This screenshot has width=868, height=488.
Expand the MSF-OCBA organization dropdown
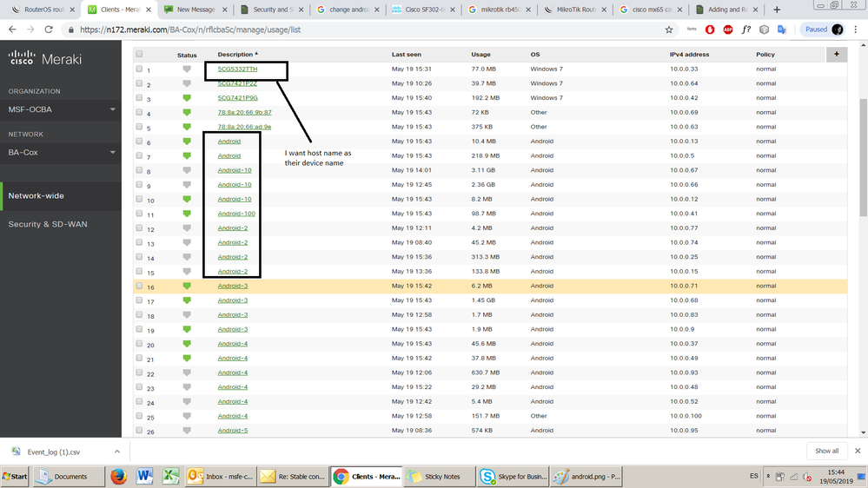(x=112, y=109)
